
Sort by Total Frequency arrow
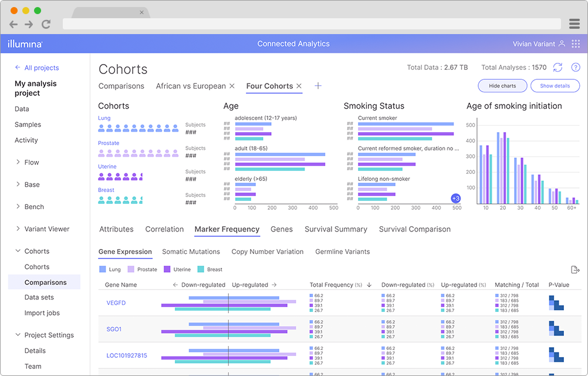[369, 285]
